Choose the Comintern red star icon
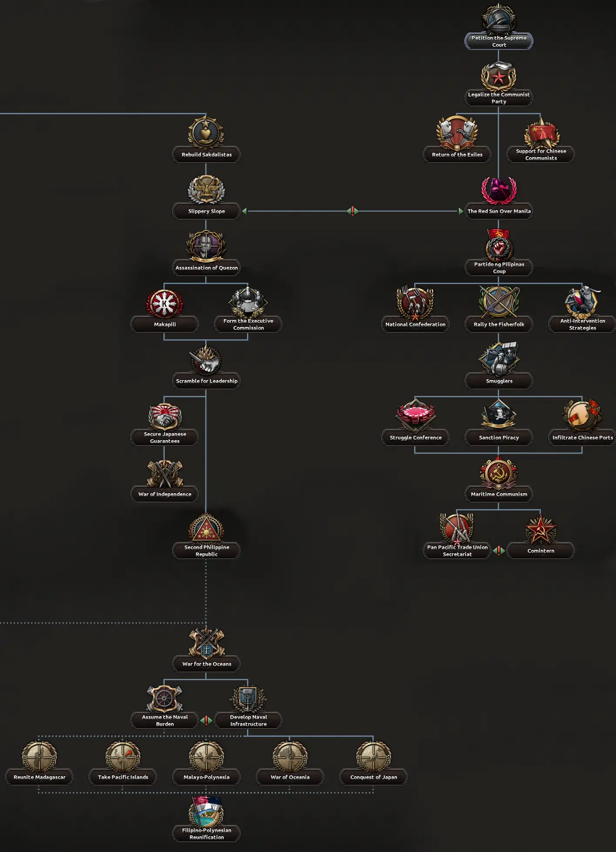 (x=541, y=529)
